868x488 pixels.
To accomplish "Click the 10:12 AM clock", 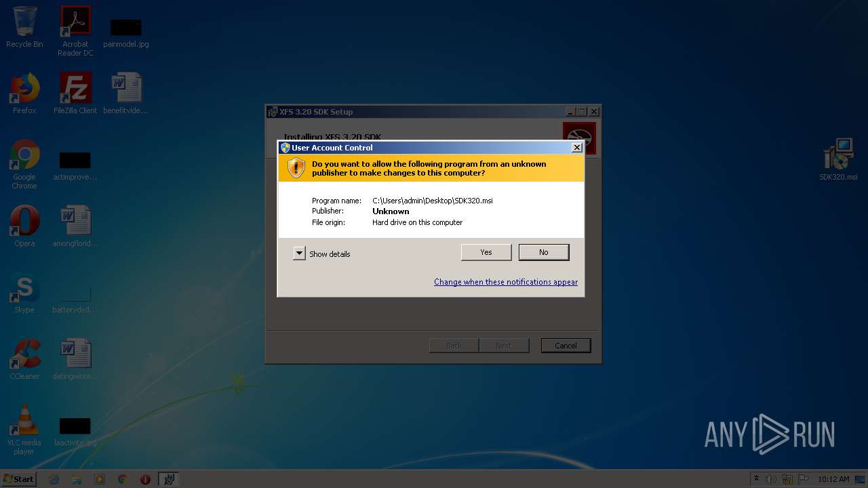I will (833, 479).
